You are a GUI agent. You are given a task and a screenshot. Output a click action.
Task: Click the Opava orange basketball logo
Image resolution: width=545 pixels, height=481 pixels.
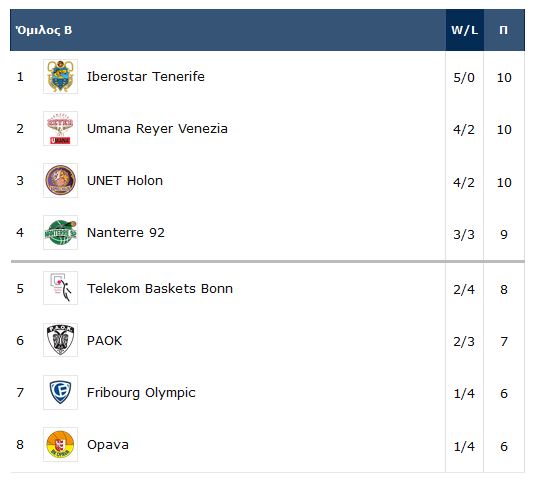coord(60,445)
